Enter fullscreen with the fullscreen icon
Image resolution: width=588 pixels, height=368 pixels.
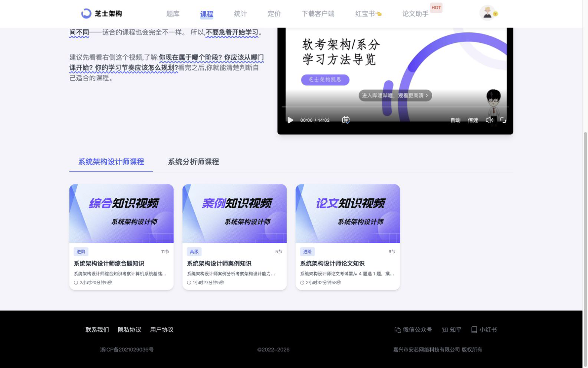click(x=503, y=120)
